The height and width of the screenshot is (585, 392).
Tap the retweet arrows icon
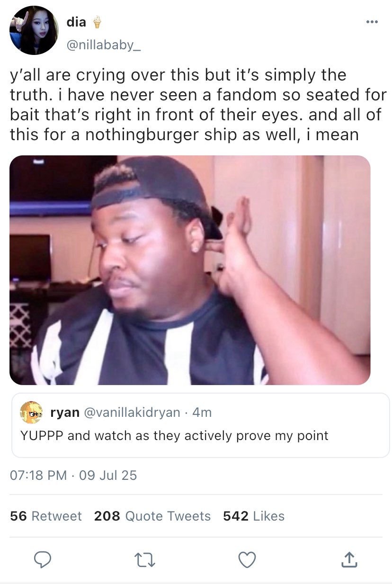pyautogui.click(x=146, y=560)
